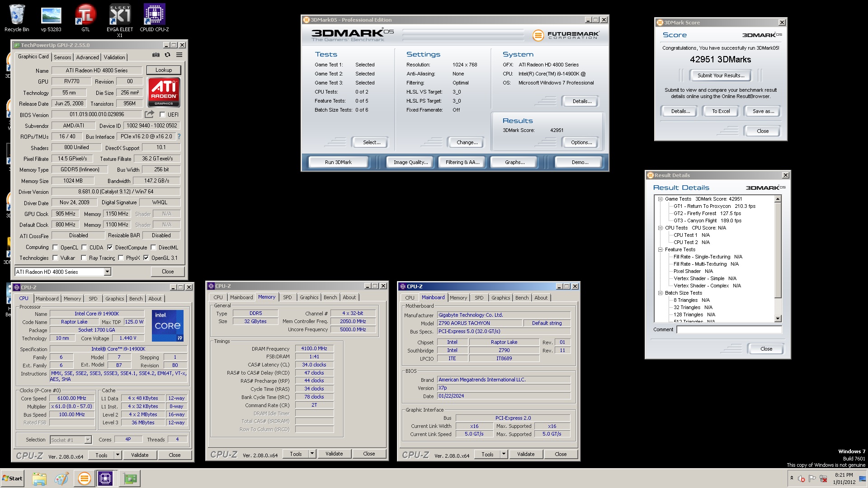Open Tools dropdown arrow in Memory tab CPU-Z window
Image resolution: width=868 pixels, height=488 pixels.
[x=312, y=454]
